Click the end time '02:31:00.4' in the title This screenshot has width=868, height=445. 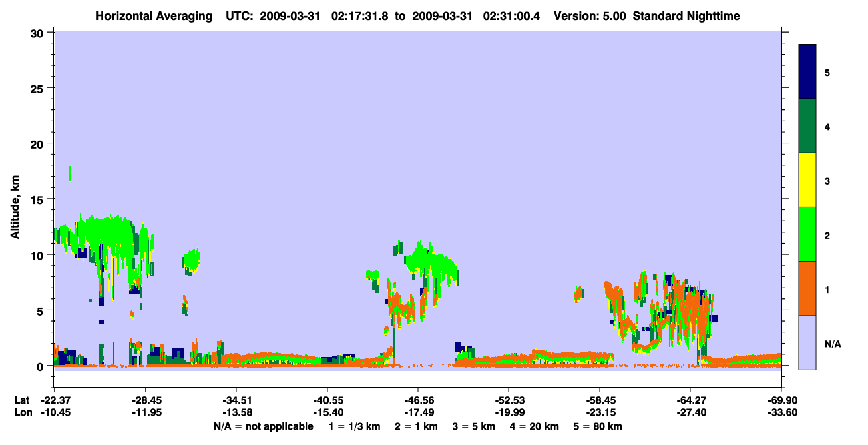click(x=511, y=16)
